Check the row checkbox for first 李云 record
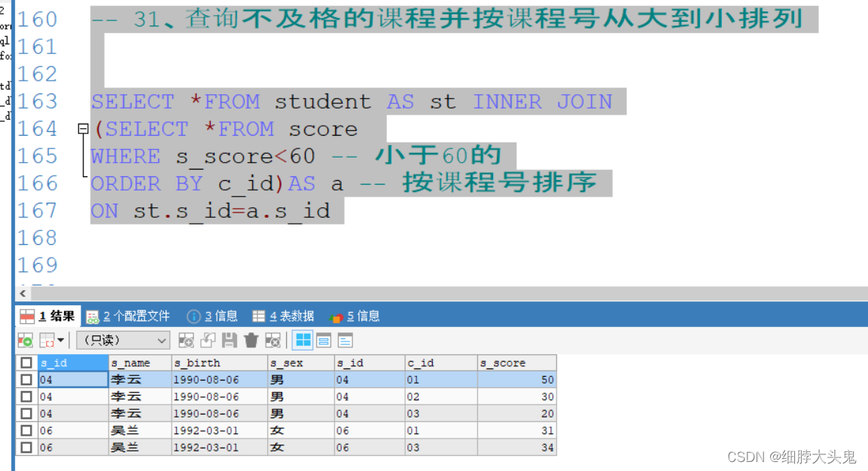 point(26,379)
